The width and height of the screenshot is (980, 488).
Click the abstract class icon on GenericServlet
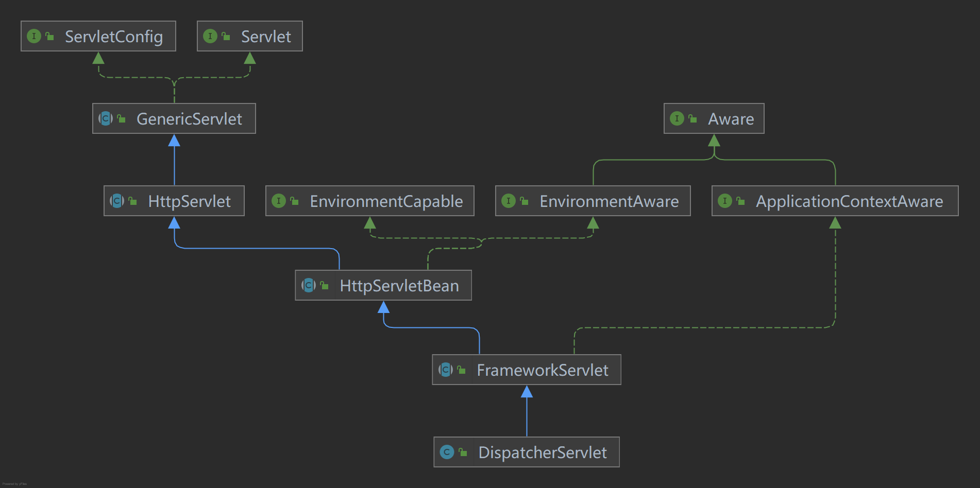106,118
